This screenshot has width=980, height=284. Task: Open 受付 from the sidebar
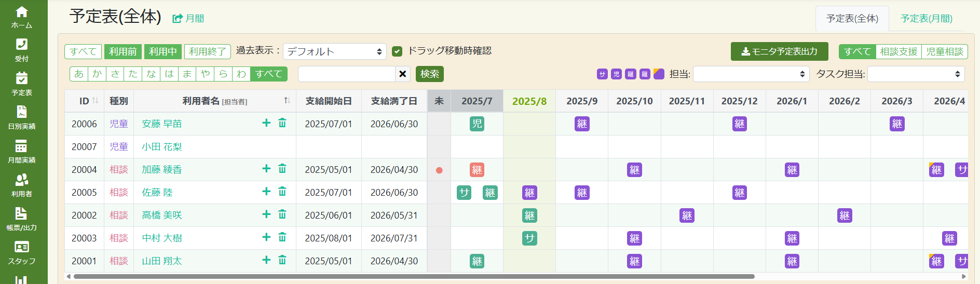22,50
